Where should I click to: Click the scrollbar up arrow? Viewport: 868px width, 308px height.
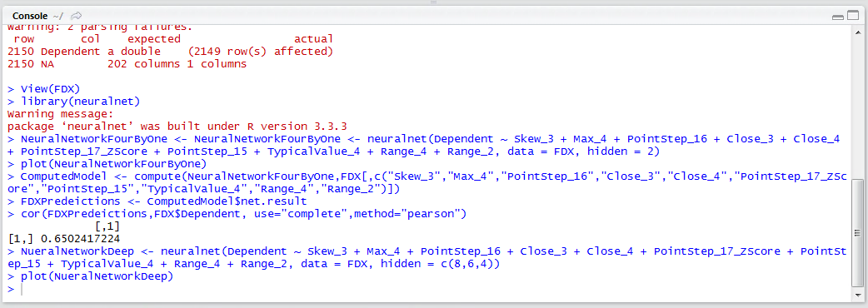coord(857,31)
